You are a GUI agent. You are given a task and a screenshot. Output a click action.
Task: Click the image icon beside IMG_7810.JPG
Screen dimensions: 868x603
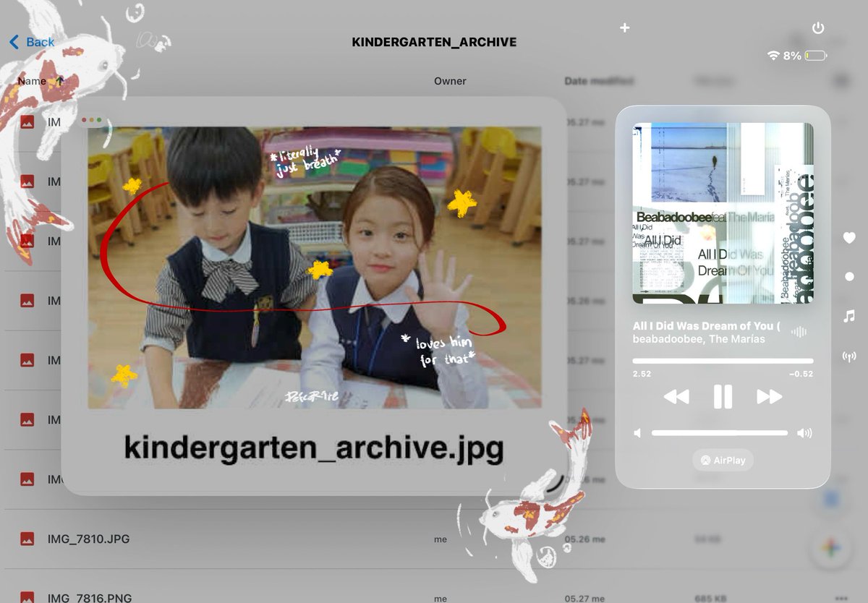(x=27, y=539)
